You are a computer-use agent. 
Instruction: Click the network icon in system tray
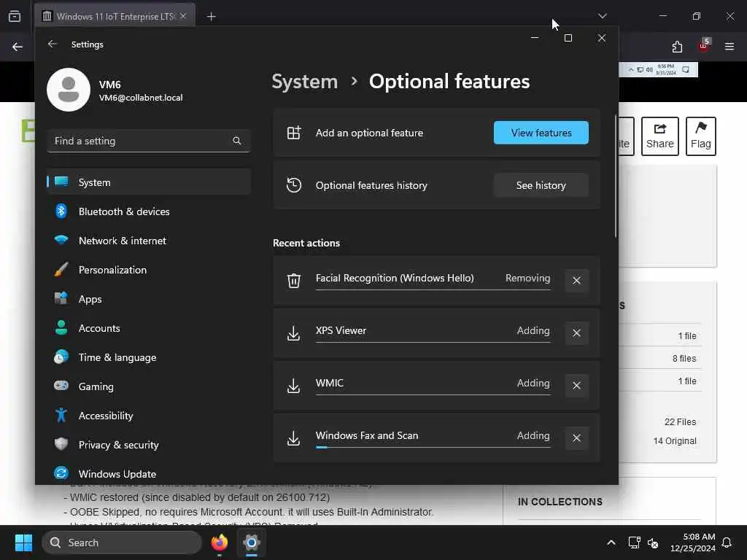634,542
